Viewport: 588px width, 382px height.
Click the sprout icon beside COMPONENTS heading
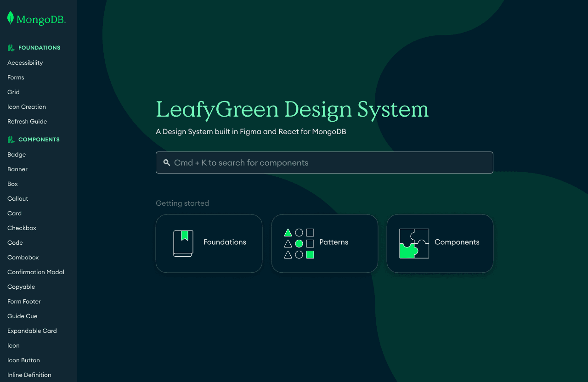10,139
